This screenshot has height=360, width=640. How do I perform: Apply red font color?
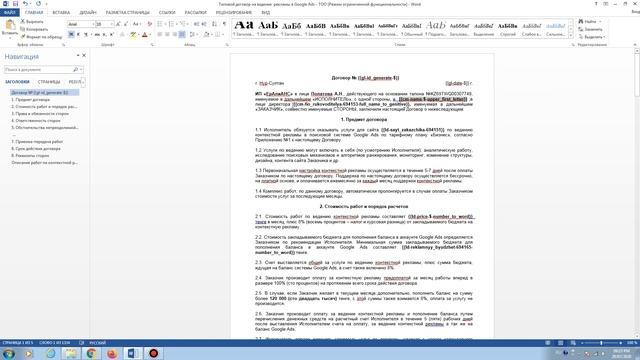[144, 35]
